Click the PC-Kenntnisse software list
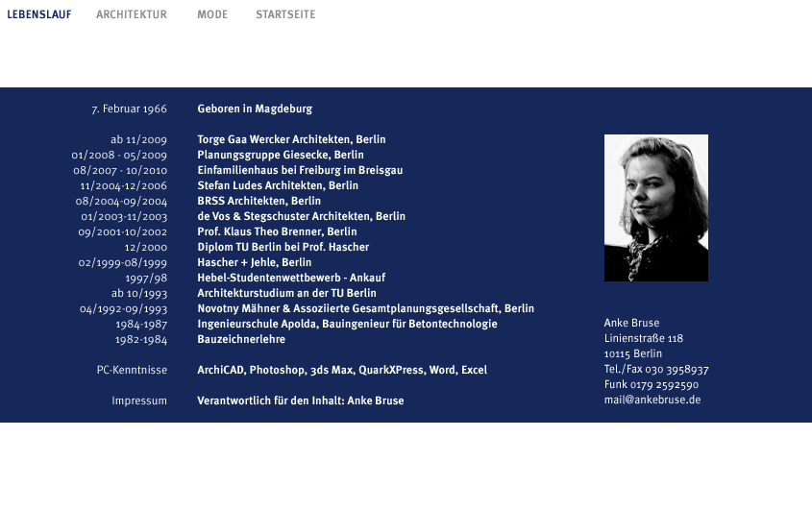This screenshot has width=812, height=510. [x=342, y=370]
